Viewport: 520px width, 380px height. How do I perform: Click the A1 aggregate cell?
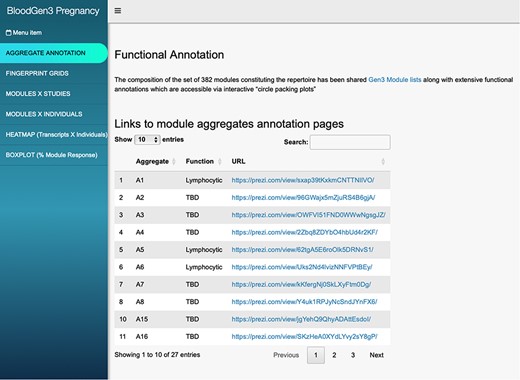(140, 180)
